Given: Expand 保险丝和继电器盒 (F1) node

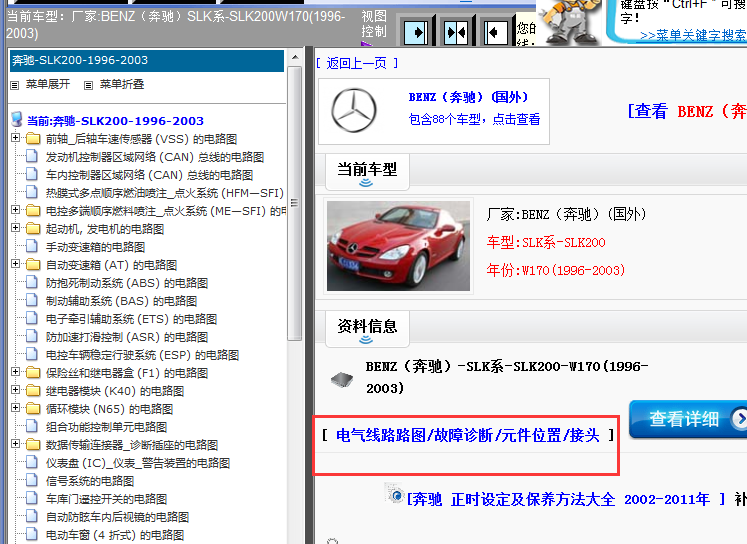Looking at the screenshot, I should 15,372.
